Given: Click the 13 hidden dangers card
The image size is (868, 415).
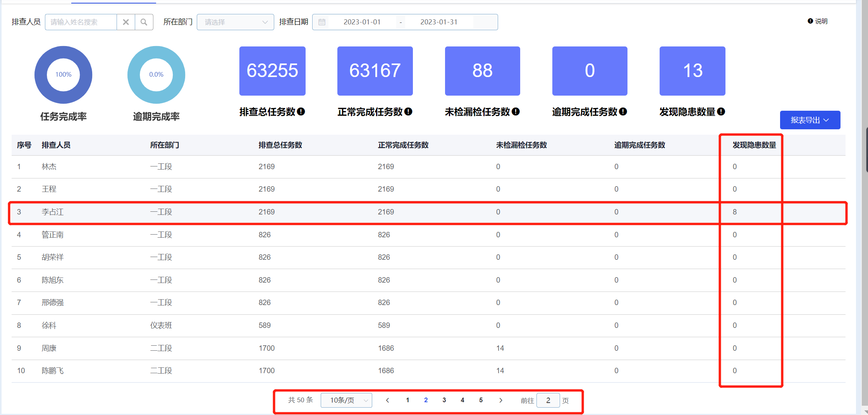Looking at the screenshot, I should click(693, 71).
